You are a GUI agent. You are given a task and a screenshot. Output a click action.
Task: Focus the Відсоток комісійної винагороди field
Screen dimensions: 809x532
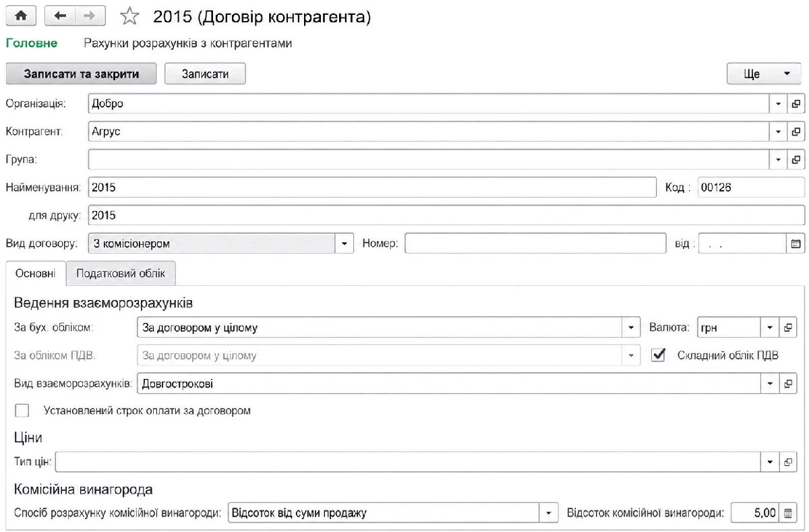755,513
